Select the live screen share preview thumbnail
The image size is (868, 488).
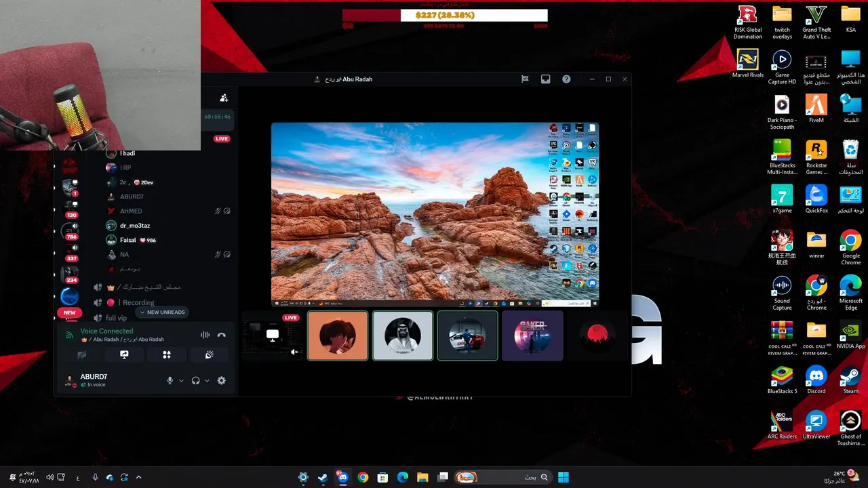[x=272, y=335]
